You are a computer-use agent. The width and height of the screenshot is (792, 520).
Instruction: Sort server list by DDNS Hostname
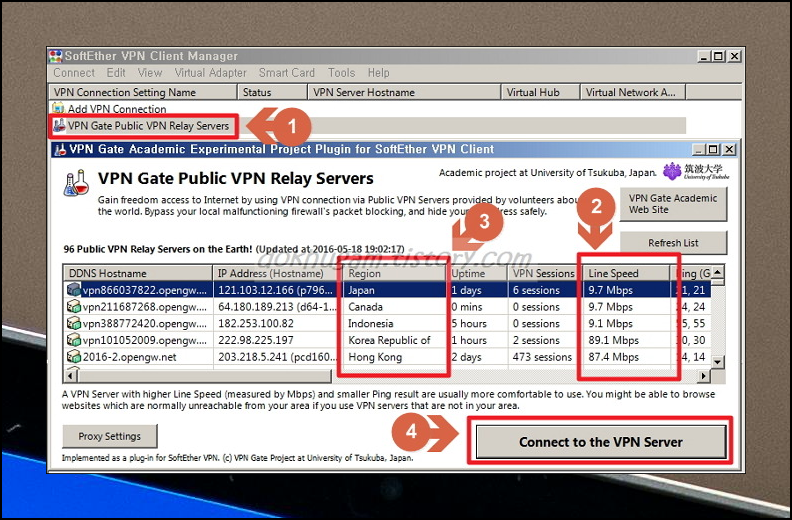(x=138, y=273)
